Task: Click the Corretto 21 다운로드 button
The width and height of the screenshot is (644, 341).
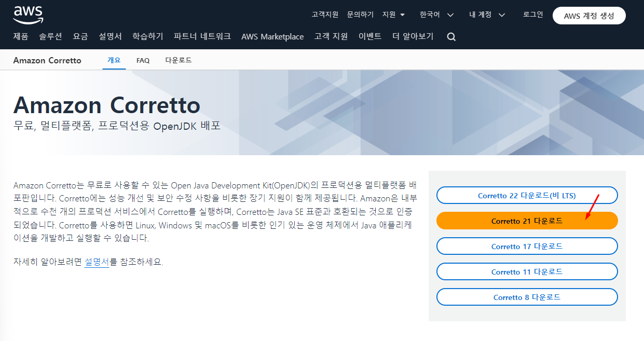Action: pyautogui.click(x=527, y=221)
